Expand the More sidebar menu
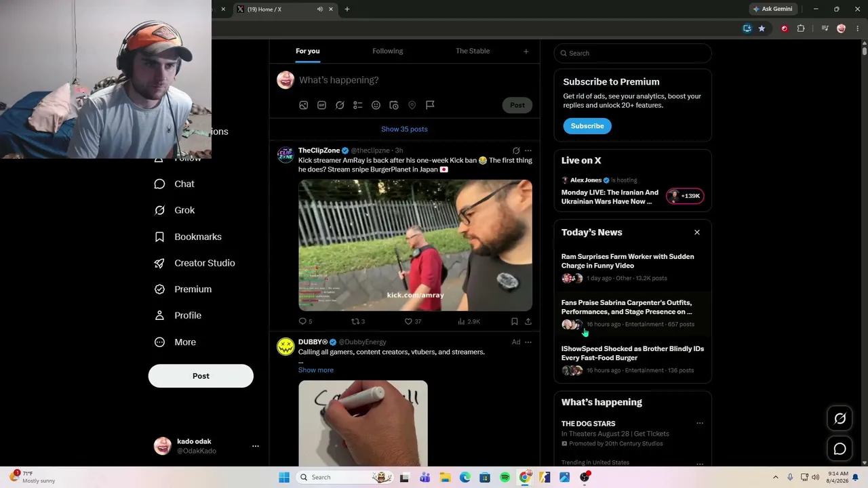Screen dimensions: 868x488 click(176, 342)
